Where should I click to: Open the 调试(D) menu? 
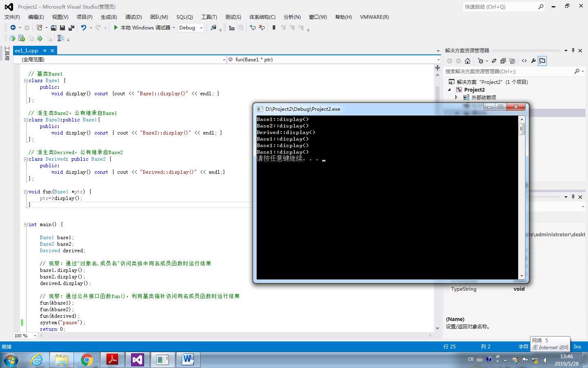134,17
